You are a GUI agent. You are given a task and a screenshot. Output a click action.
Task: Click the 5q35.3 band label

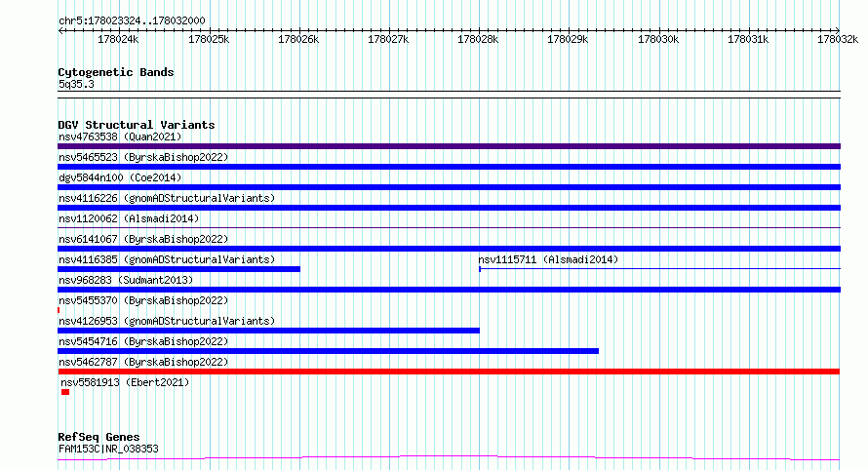(76, 84)
